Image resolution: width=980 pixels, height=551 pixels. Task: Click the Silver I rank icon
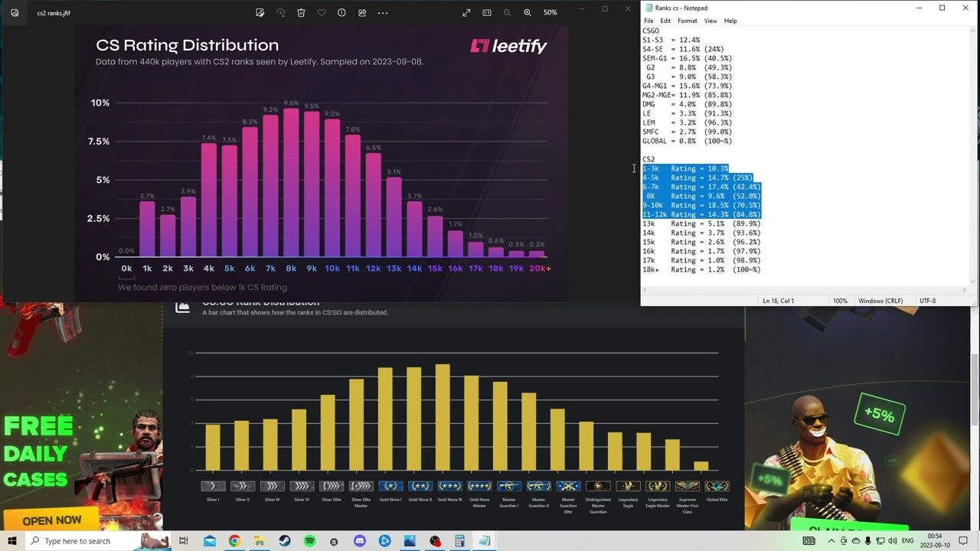[x=213, y=486]
